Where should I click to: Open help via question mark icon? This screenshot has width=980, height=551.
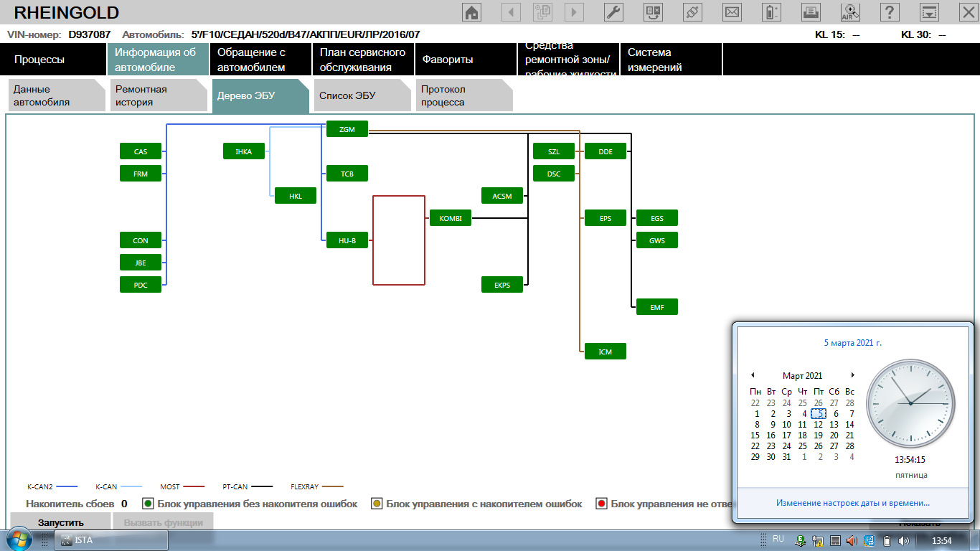pyautogui.click(x=890, y=12)
